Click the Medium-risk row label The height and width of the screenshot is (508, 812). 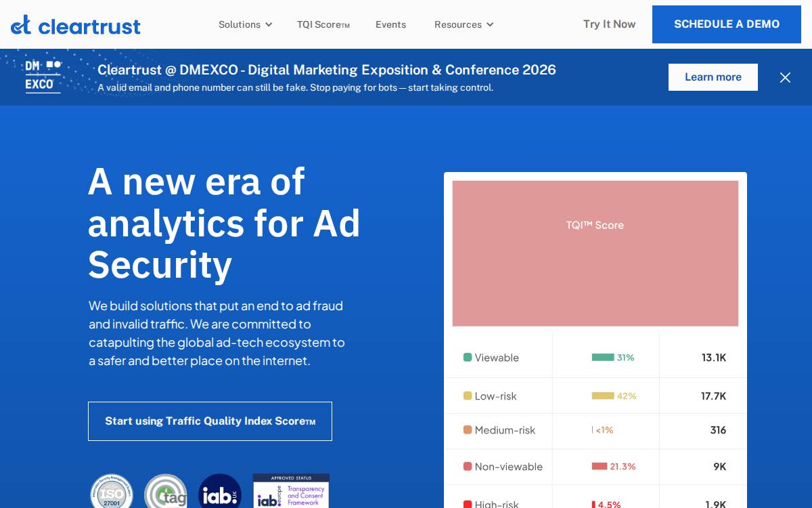click(505, 430)
